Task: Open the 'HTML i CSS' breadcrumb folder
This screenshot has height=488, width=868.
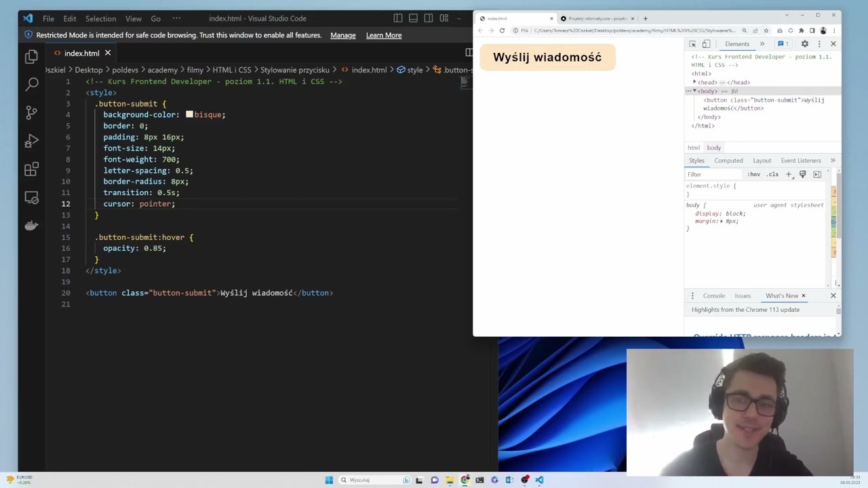Action: (232, 70)
